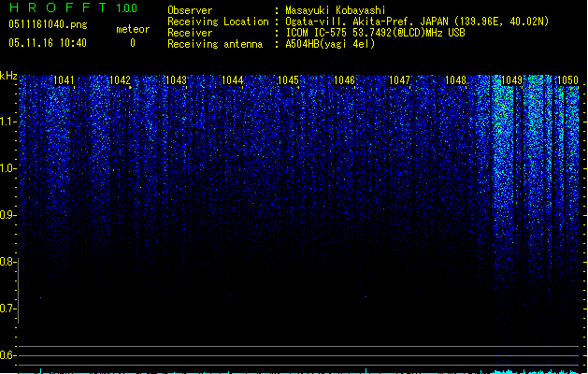Click the 0.9 kHz axis label

click(7, 215)
